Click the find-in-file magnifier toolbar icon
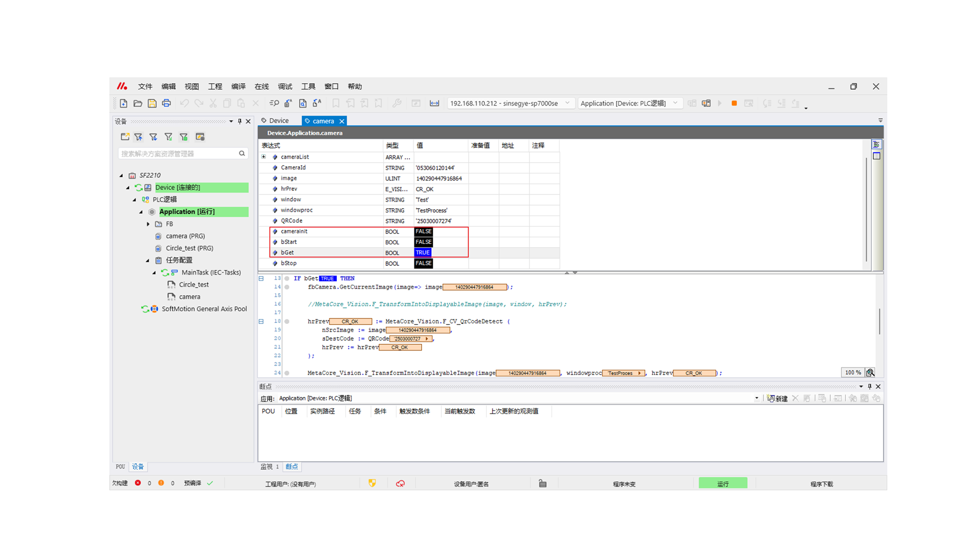 pyautogui.click(x=303, y=103)
